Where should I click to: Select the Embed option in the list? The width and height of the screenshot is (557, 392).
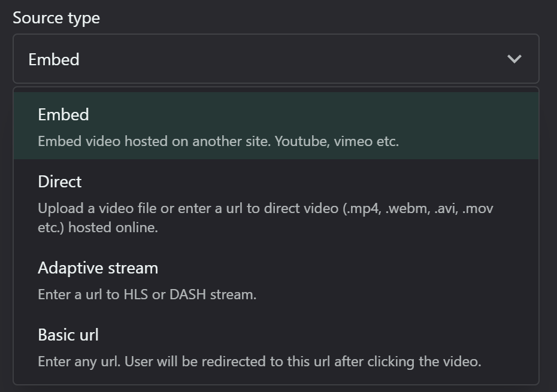(x=276, y=126)
